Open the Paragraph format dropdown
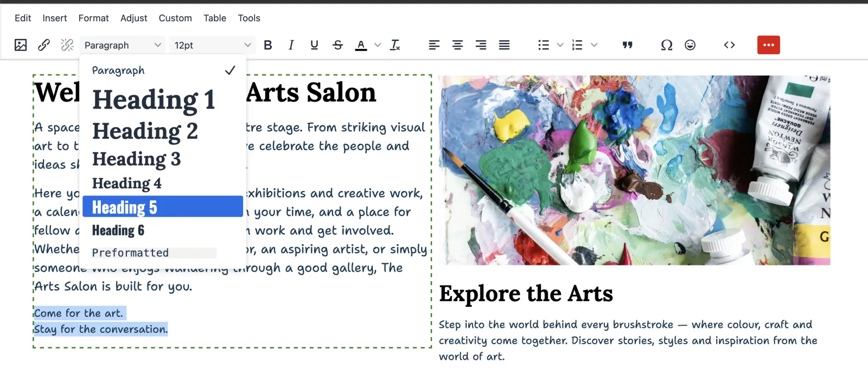 click(123, 45)
